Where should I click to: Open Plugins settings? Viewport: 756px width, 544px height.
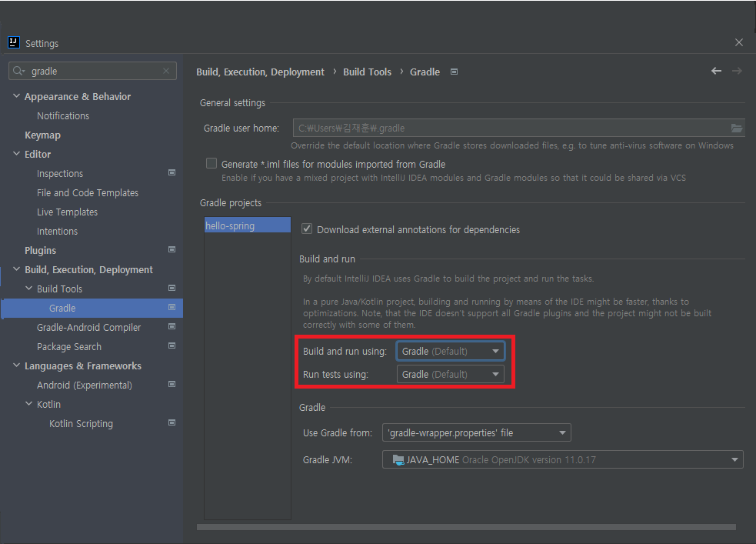click(x=41, y=251)
